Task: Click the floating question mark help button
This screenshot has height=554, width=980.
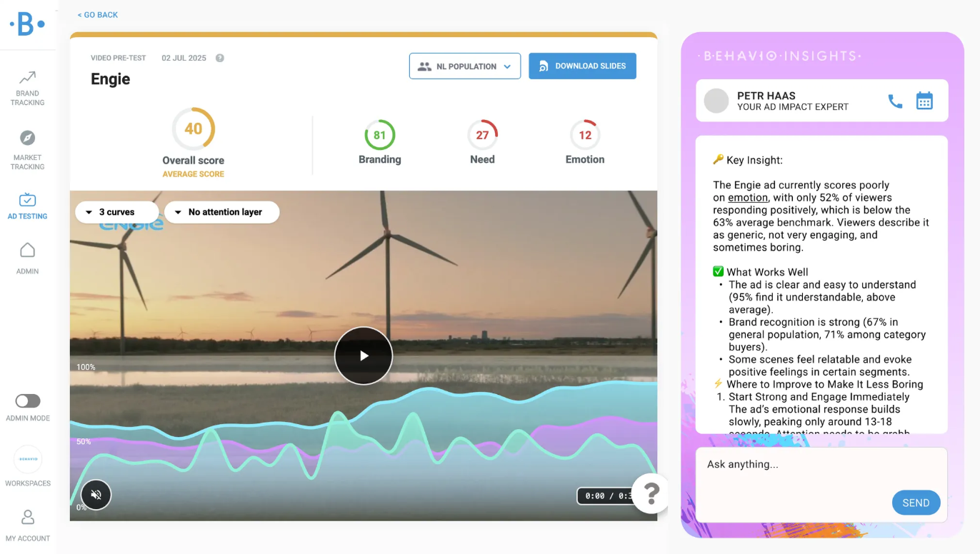Action: click(651, 493)
